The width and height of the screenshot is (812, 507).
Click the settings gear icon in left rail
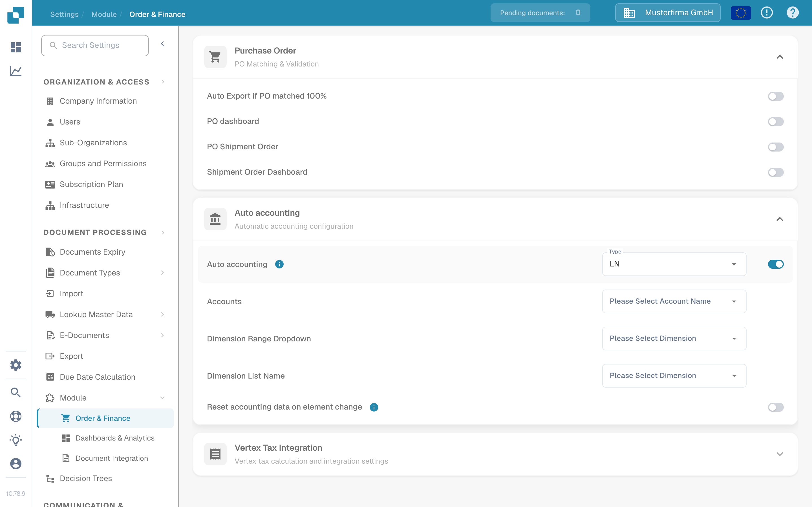[x=16, y=365]
